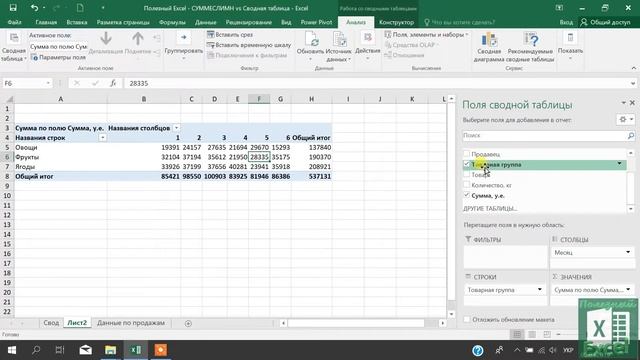Switch to the Свод sheet tab
The image size is (640, 360).
[x=51, y=323]
